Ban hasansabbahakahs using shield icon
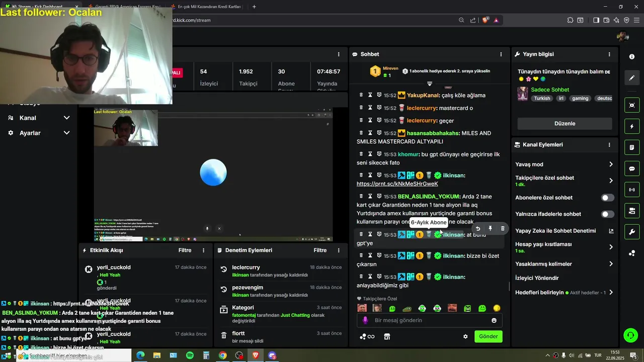644x362 pixels. pos(379,133)
